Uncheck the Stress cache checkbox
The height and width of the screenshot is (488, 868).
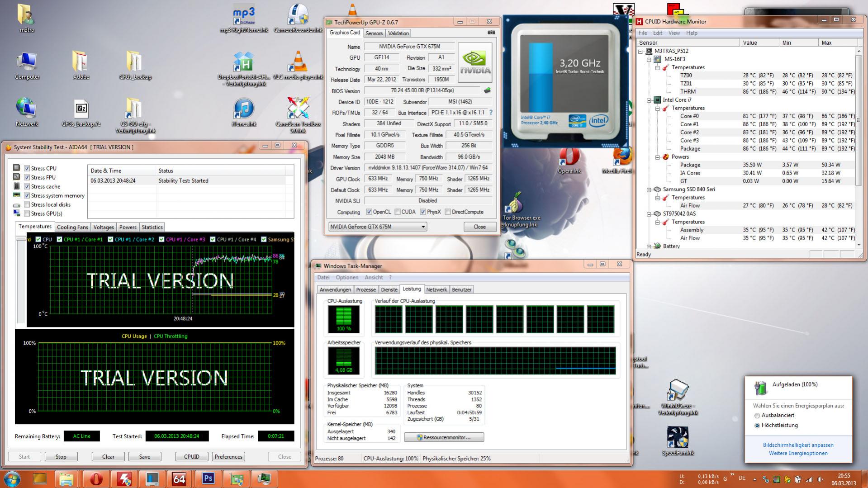pyautogui.click(x=27, y=186)
